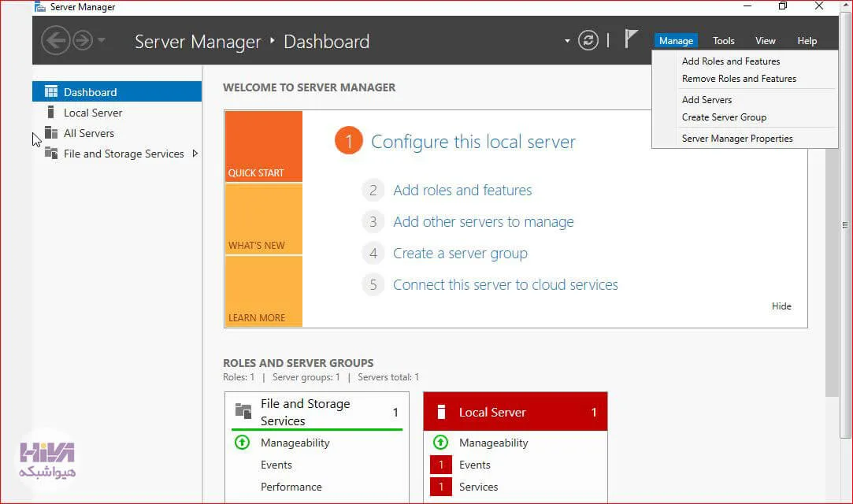Click the step 3 number circle
Screen dimensions: 853x504
(373, 222)
